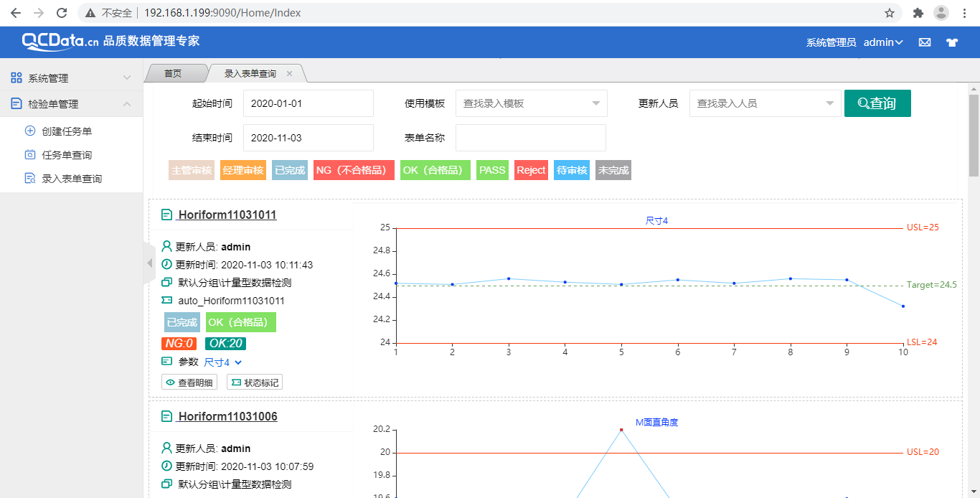Switch to the 首页 tab
980x498 pixels.
[x=174, y=72]
